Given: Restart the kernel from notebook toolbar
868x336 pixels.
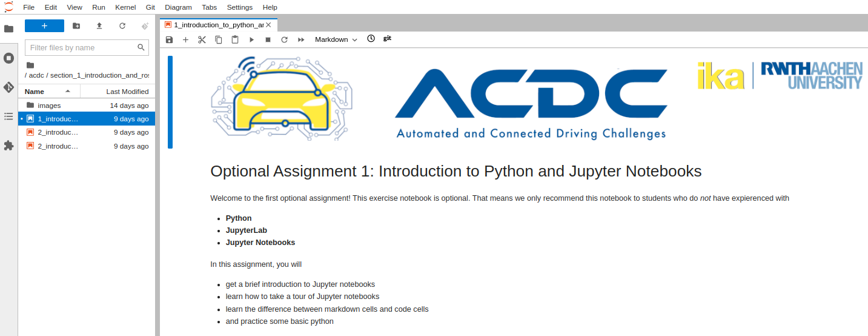Looking at the screenshot, I should click(x=284, y=39).
